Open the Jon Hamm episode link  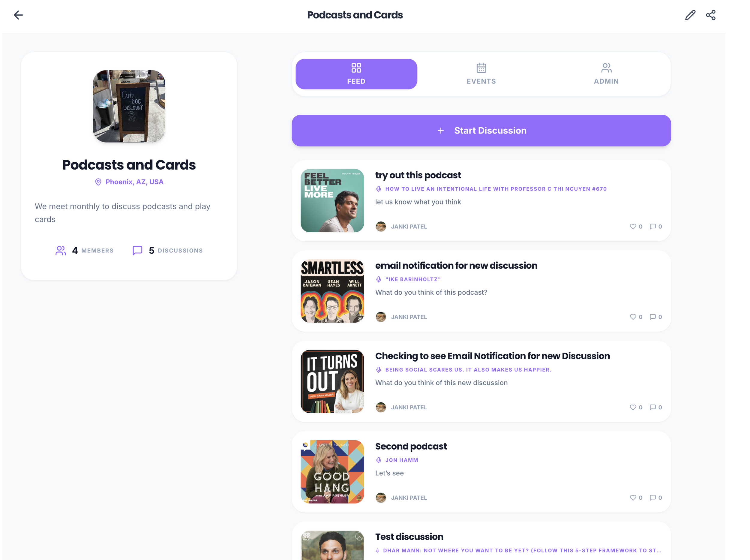[x=402, y=460]
